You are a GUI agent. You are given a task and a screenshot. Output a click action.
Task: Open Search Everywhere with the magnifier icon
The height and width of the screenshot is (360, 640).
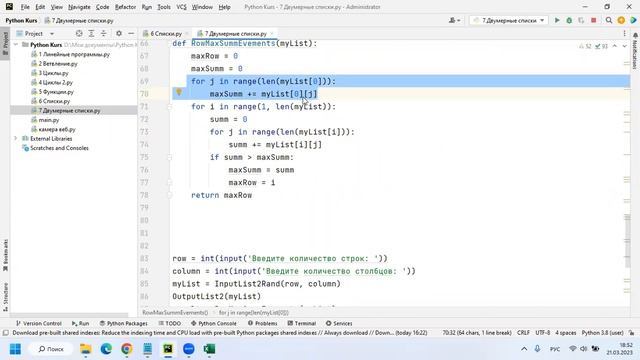(609, 20)
